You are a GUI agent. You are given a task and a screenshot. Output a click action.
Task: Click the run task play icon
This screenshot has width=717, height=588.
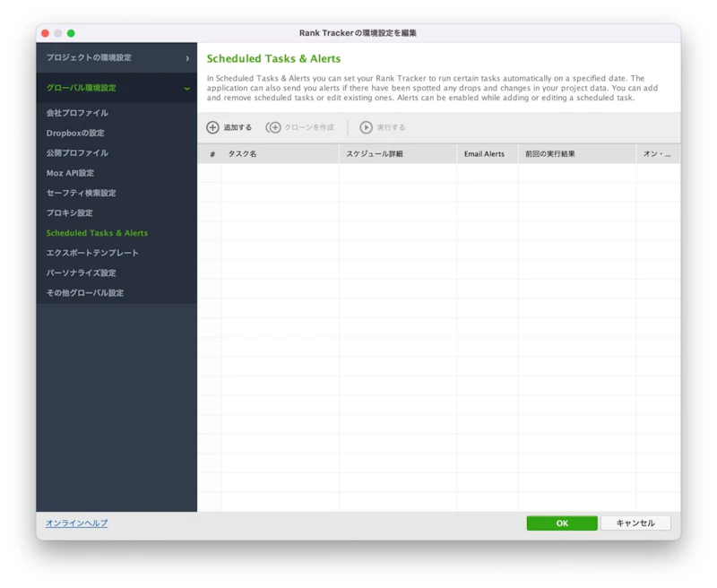point(366,127)
